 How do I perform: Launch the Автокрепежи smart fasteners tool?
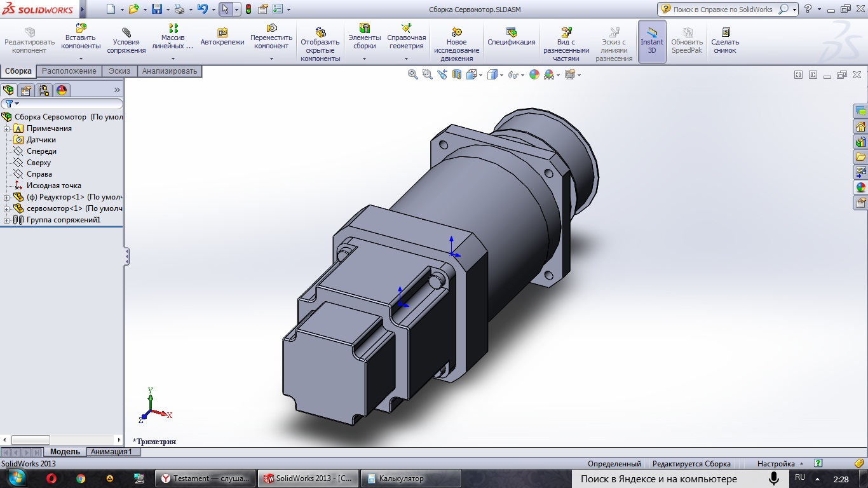click(x=222, y=37)
